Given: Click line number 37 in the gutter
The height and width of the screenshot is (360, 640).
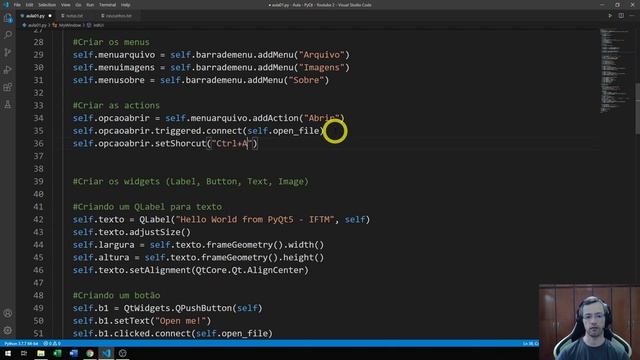Looking at the screenshot, I should pos(38,156).
